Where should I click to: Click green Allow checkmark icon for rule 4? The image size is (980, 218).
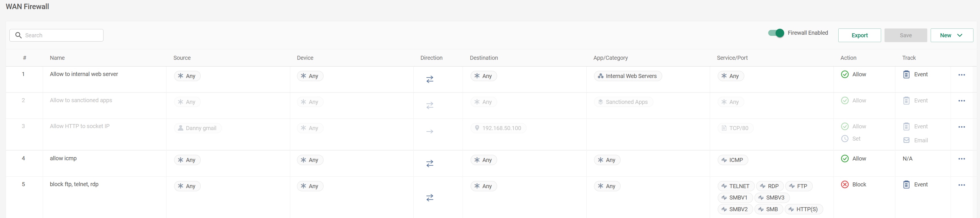(x=845, y=159)
